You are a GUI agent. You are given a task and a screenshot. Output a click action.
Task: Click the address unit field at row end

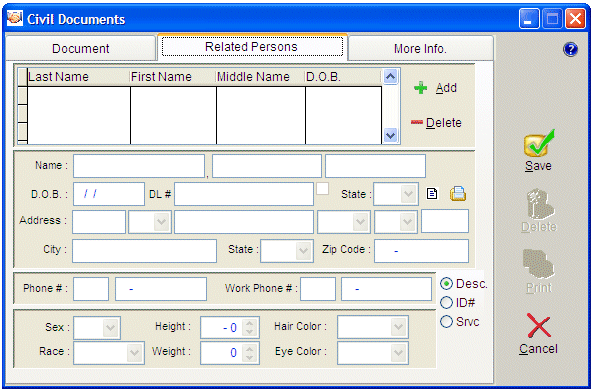[x=445, y=221]
